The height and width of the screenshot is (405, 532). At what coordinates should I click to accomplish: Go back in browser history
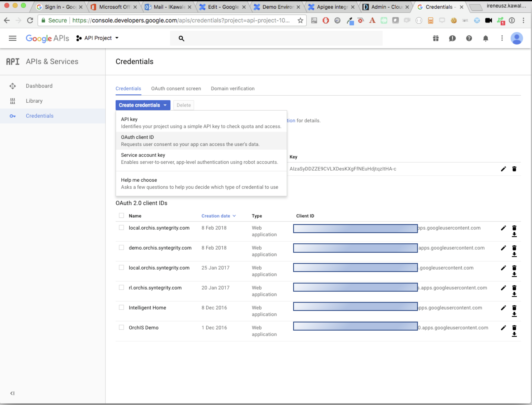[x=7, y=21]
